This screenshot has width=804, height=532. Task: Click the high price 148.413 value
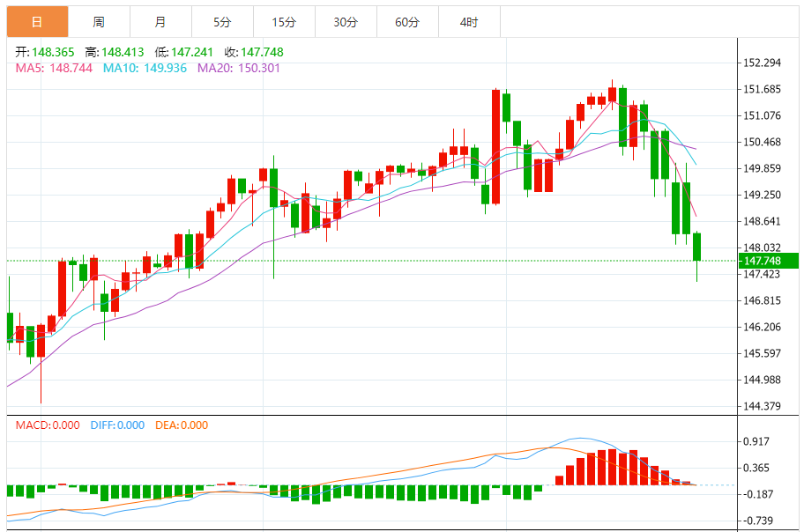(x=123, y=52)
